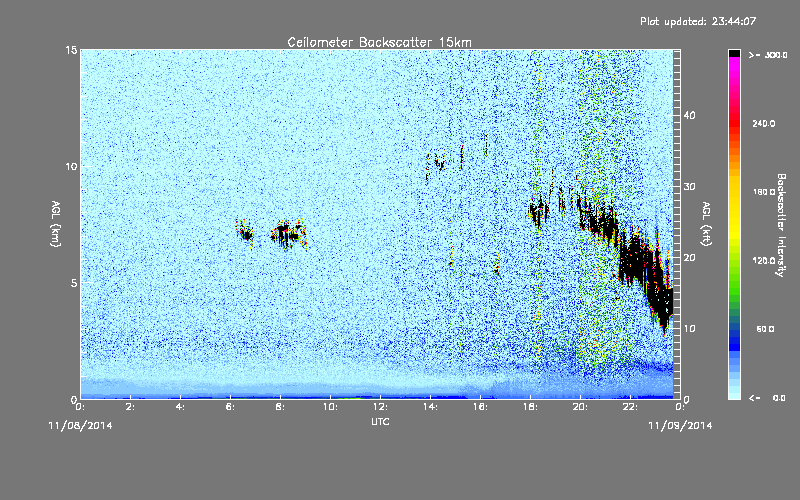Click the 12: hour tick label
The width and height of the screenshot is (800, 500).
pyautogui.click(x=380, y=407)
